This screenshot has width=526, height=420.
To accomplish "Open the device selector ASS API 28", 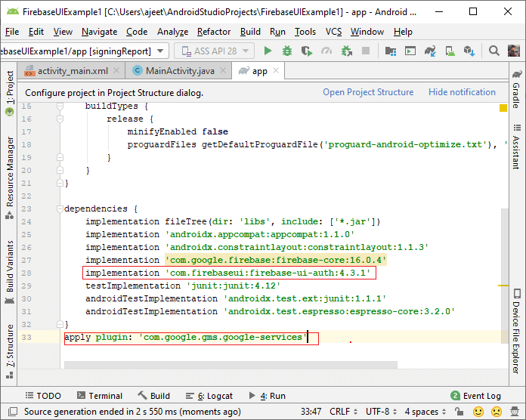I will point(215,51).
